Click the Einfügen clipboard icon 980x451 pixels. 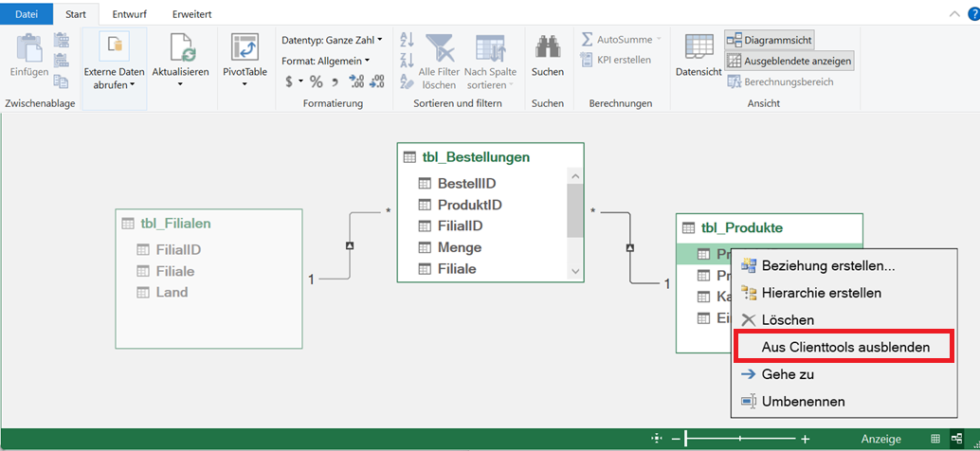(x=28, y=47)
